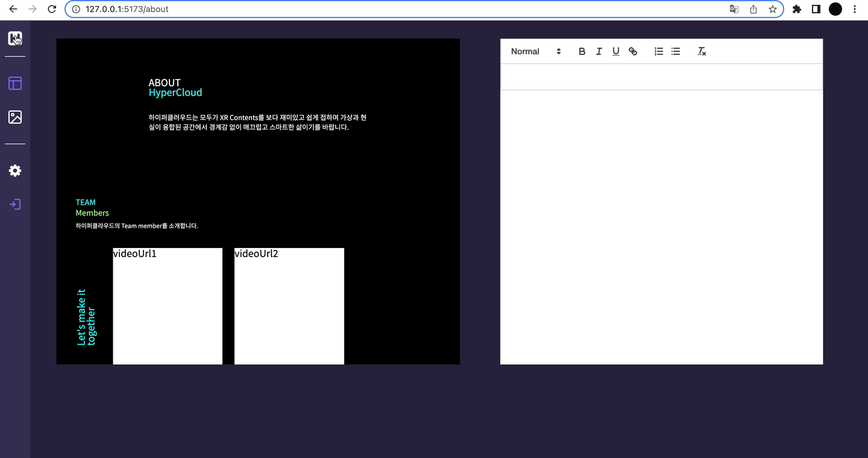The width and height of the screenshot is (868, 458).
Task: Select the videoUrl1 card
Action: (168, 306)
